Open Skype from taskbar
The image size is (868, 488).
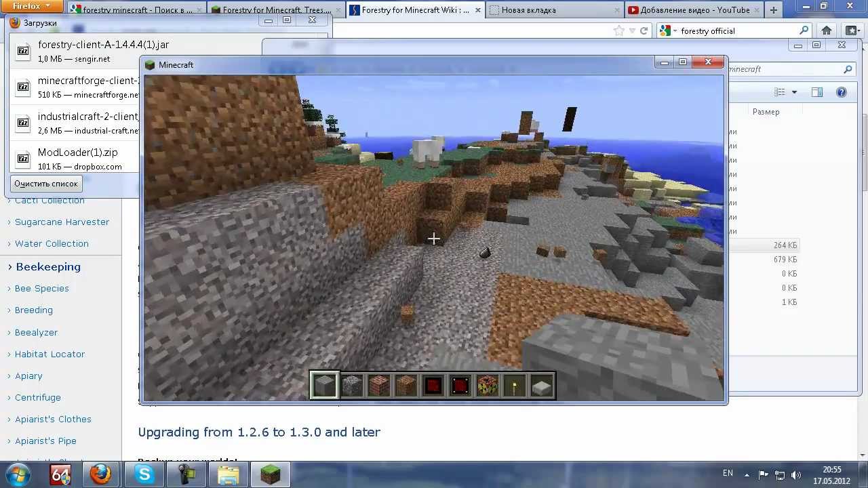(x=144, y=474)
